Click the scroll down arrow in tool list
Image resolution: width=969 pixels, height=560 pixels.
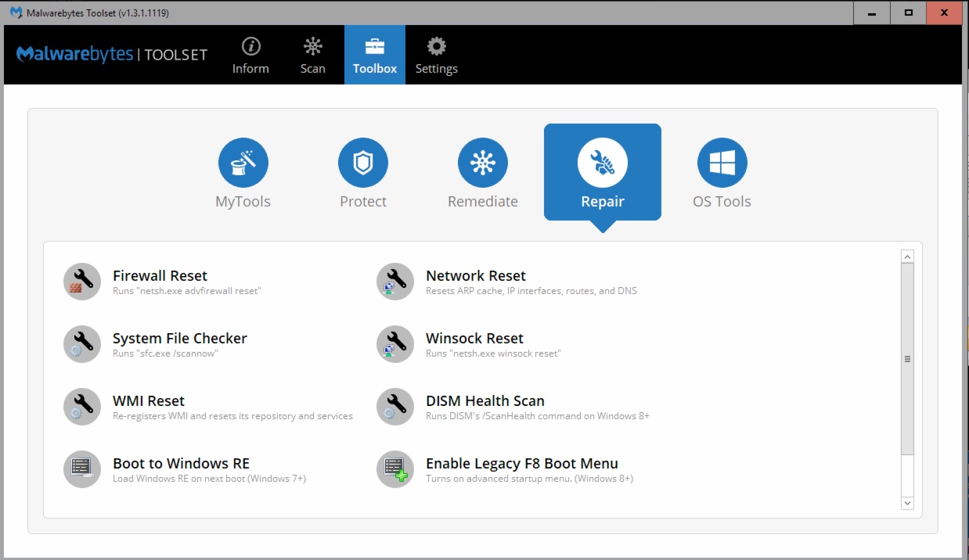[x=907, y=503]
